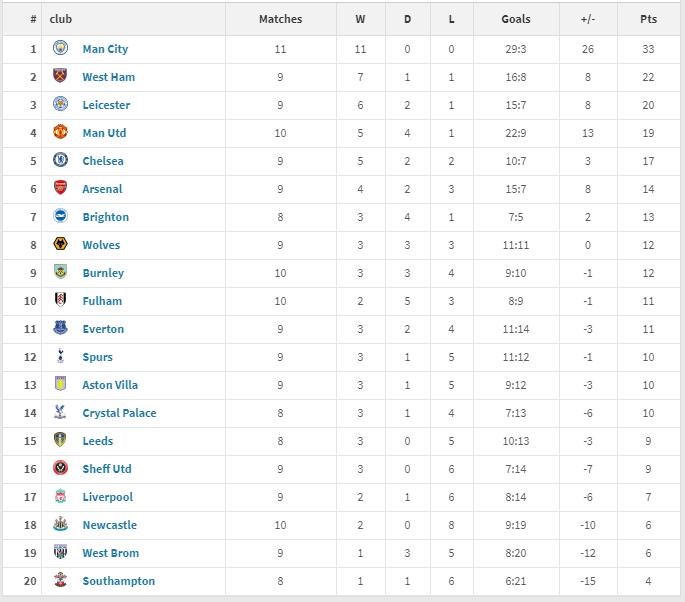
Task: Click the Man Utd club crest icon
Action: (60, 132)
